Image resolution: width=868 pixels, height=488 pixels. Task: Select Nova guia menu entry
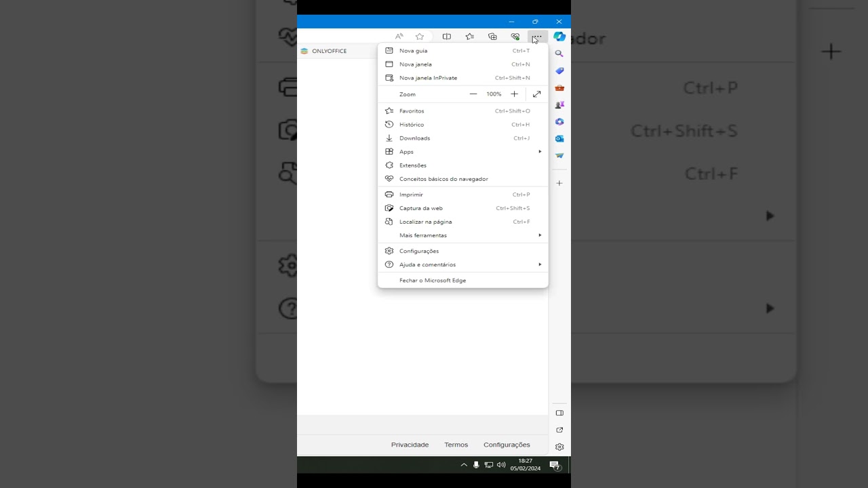tap(463, 51)
